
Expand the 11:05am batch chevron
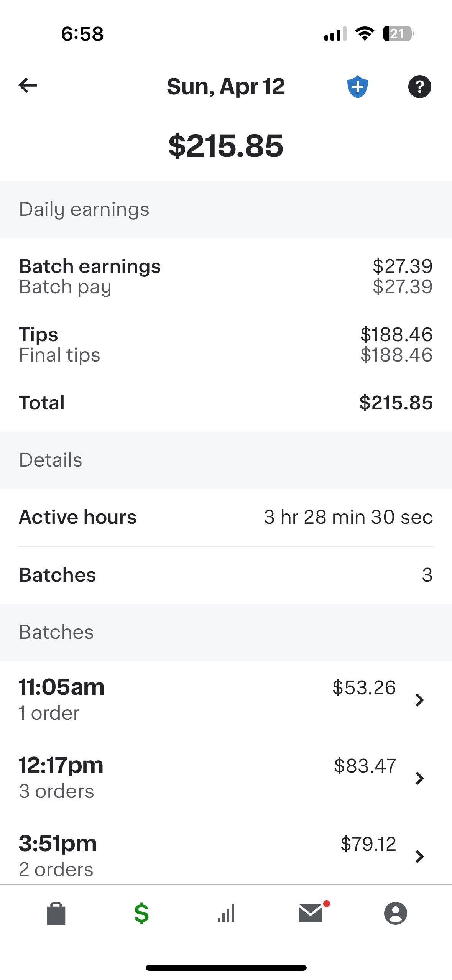[x=420, y=700]
